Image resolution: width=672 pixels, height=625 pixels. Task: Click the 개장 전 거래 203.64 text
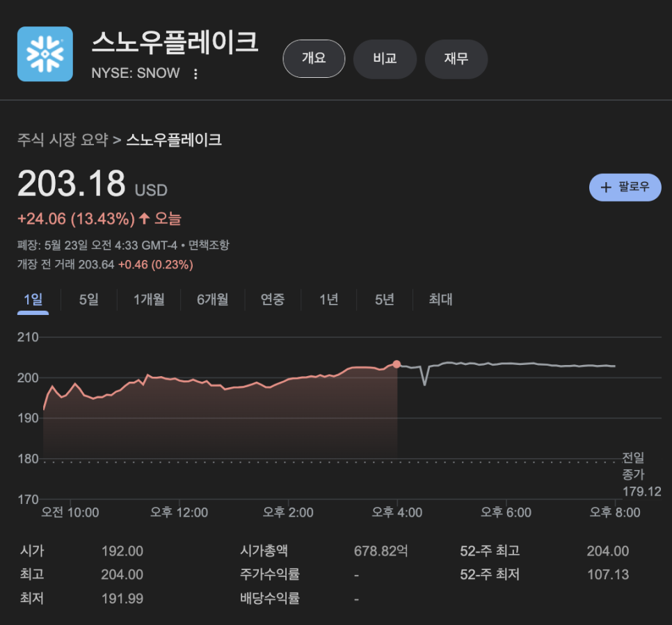(65, 265)
